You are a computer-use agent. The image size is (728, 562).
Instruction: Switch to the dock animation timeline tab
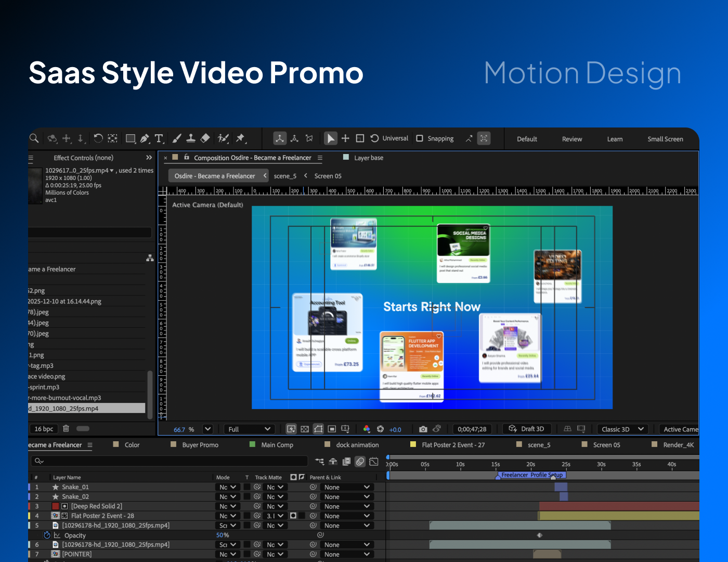357,445
